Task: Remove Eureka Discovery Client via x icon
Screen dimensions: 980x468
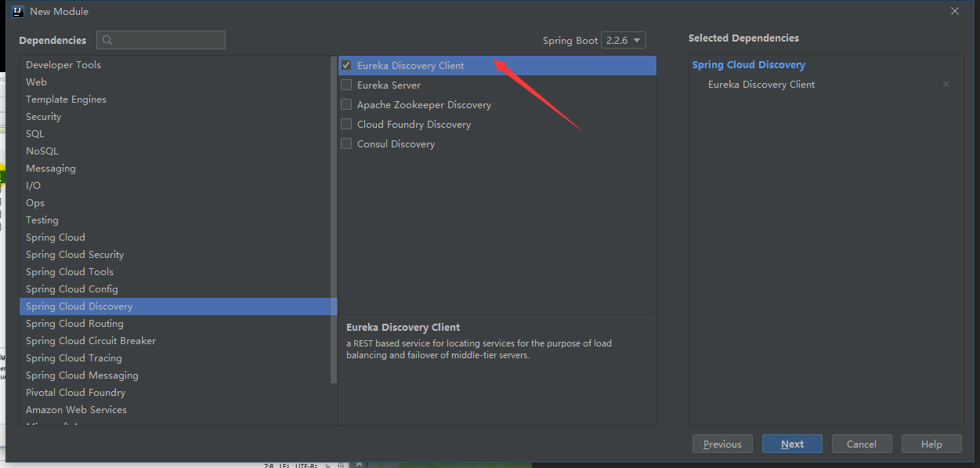Action: (946, 85)
